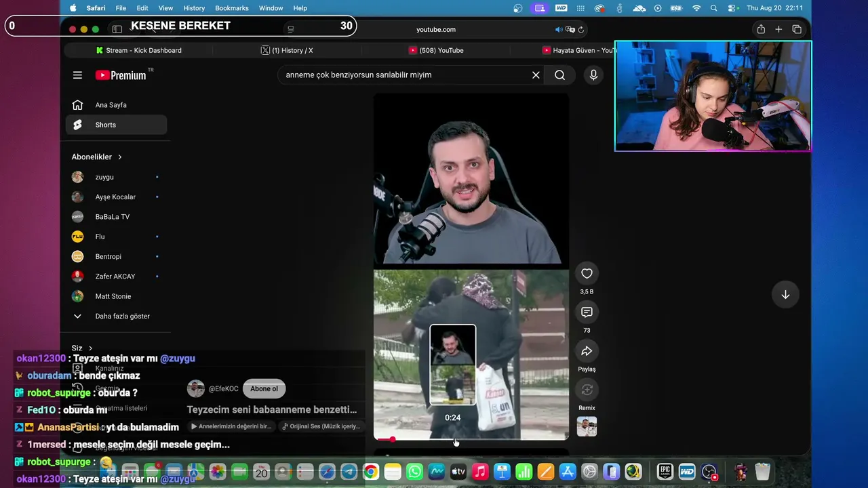868x488 pixels.
Task: Click the youtube.com address field
Action: 435,30
